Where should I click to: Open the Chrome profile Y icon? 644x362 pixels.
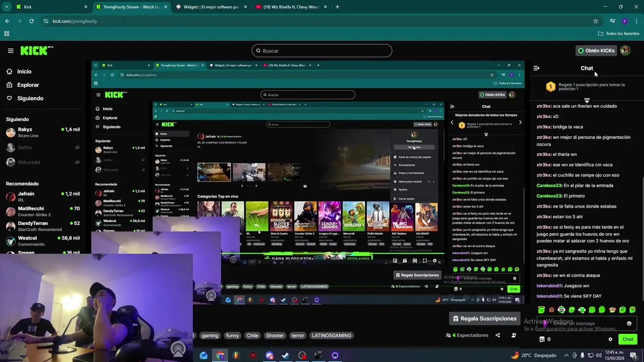(x=624, y=21)
